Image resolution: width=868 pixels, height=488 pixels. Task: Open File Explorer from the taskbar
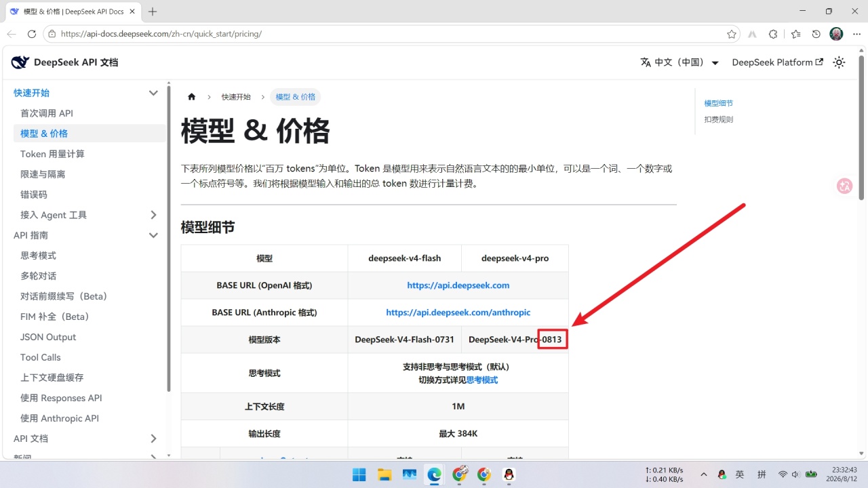384,474
